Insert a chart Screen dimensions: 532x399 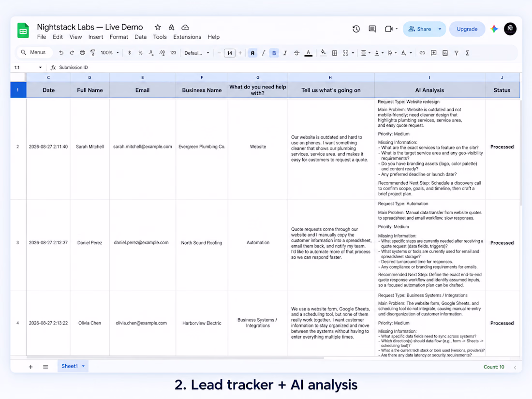coord(445,53)
